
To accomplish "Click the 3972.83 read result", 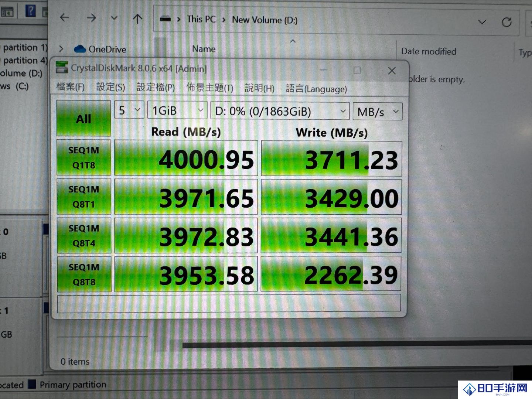I will click(x=186, y=236).
